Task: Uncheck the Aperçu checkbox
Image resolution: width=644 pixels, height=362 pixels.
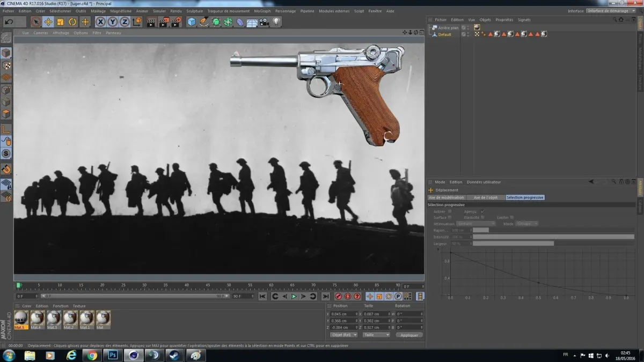Action: pos(482,211)
